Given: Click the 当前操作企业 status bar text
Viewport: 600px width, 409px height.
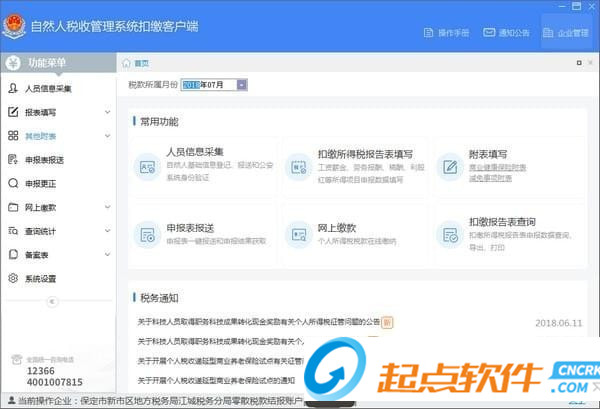Looking at the screenshot, I should 160,401.
